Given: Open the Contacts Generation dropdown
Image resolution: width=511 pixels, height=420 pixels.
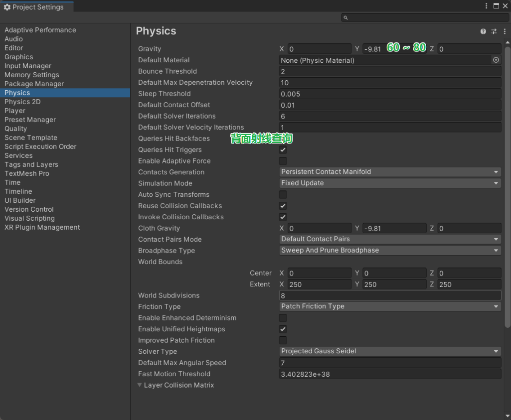Looking at the screenshot, I should (x=390, y=172).
